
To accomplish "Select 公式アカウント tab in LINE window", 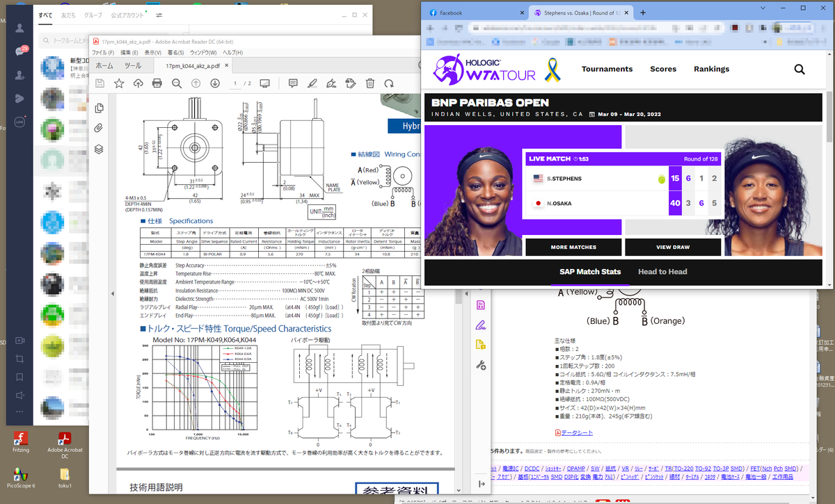I will pyautogui.click(x=128, y=14).
